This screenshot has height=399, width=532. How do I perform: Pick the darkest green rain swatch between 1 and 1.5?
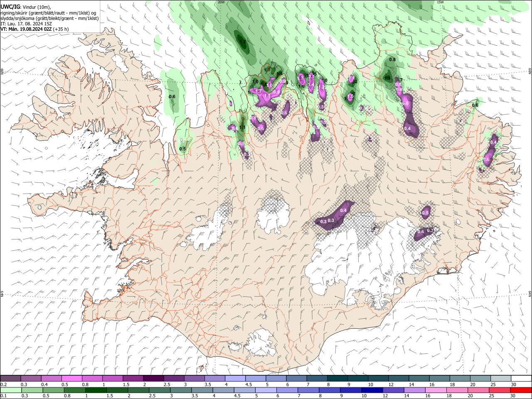96,390
